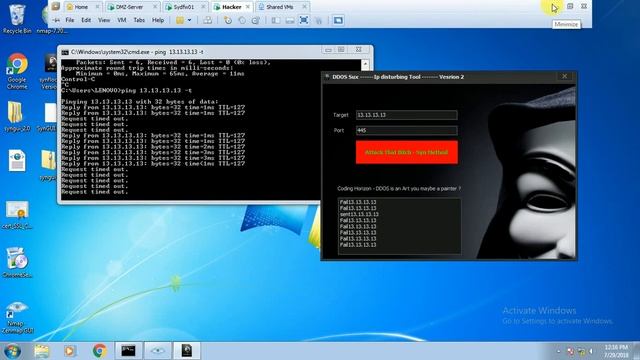This screenshot has width=640, height=360.
Task: Click the security alert tray icon
Action: 571,351
